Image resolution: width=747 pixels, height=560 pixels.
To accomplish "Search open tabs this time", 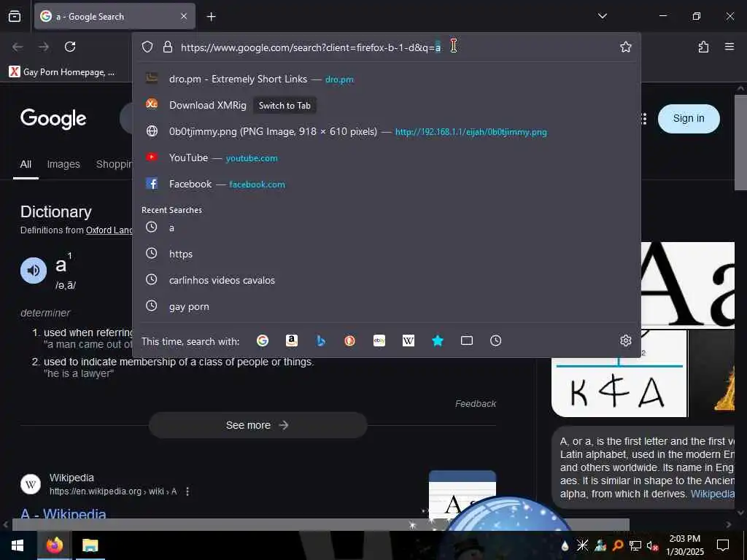I will click(x=467, y=341).
